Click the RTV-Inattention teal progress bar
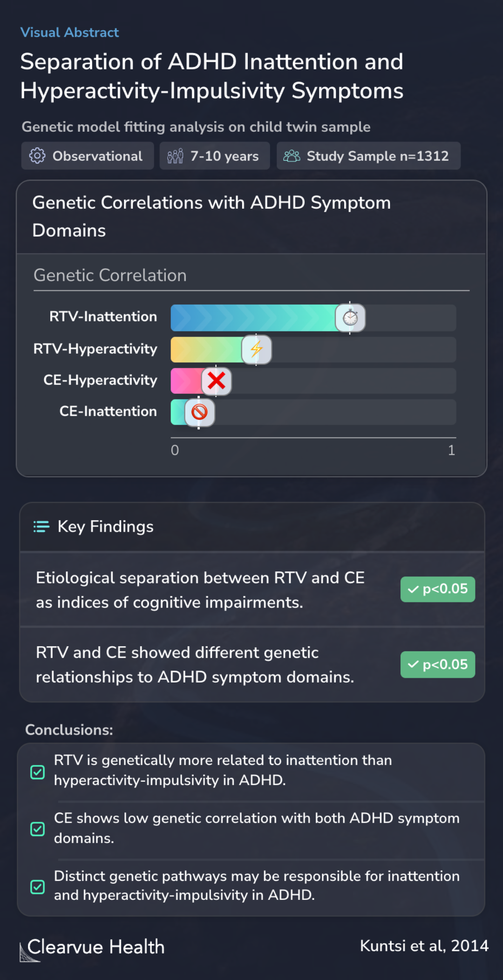This screenshot has height=980, width=503. 254,318
